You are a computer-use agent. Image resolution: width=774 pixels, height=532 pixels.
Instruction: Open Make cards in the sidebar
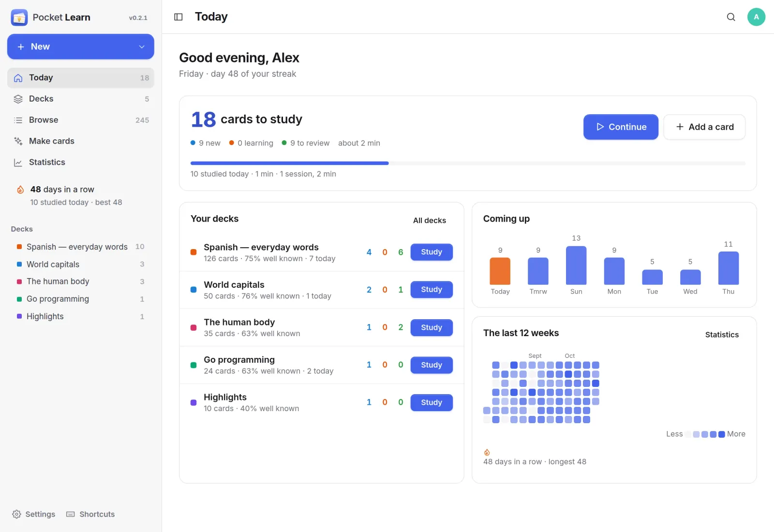point(81,141)
